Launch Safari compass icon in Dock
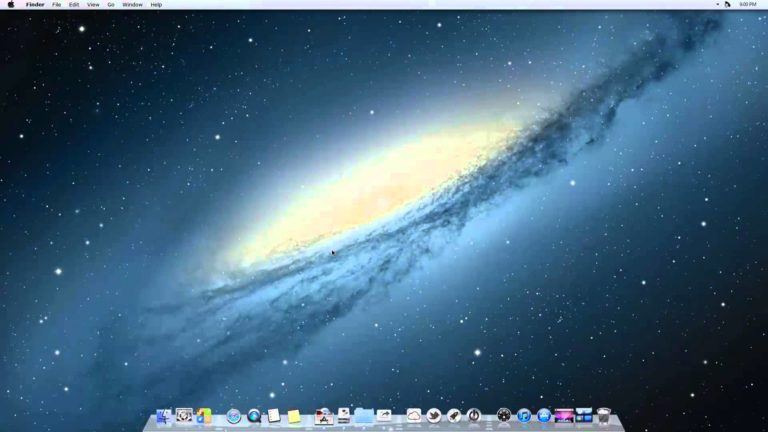The height and width of the screenshot is (432, 768). tap(234, 416)
